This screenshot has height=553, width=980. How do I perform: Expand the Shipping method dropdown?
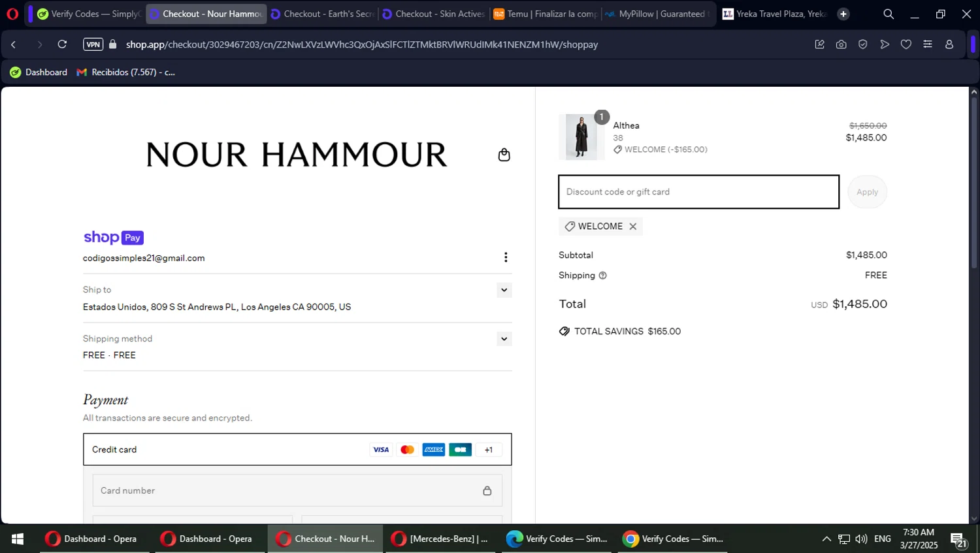504,339
